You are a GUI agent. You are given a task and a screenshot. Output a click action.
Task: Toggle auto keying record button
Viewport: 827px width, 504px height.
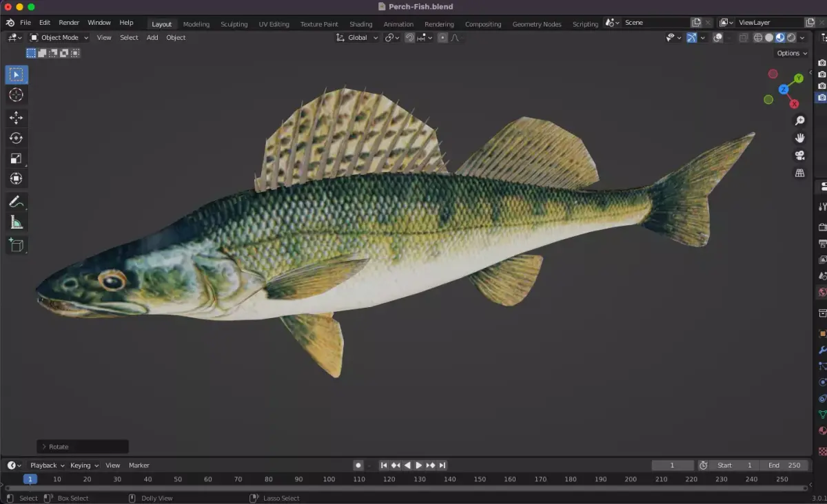(x=358, y=465)
